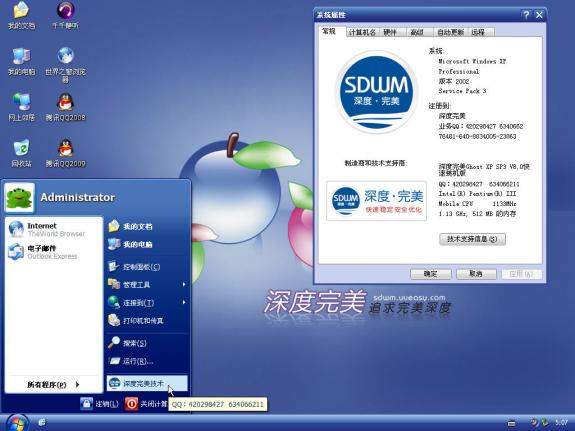Click the red 关闭计算机 power icon
This screenshot has width=575, height=431.
coord(131,404)
